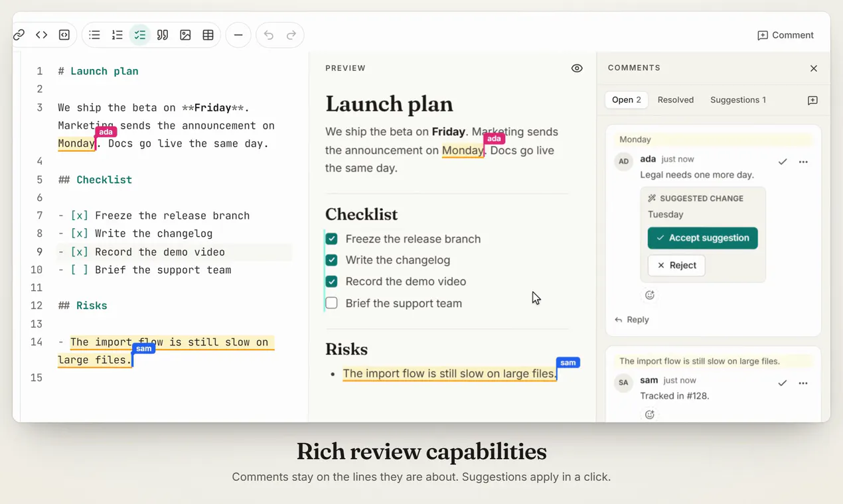843x504 pixels.
Task: Switch to the Suggestions tab
Action: point(738,100)
